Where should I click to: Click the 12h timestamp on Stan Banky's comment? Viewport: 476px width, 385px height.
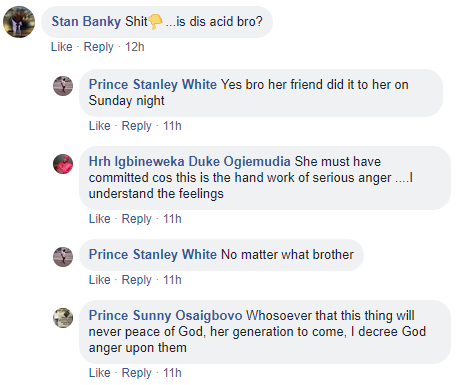click(135, 47)
